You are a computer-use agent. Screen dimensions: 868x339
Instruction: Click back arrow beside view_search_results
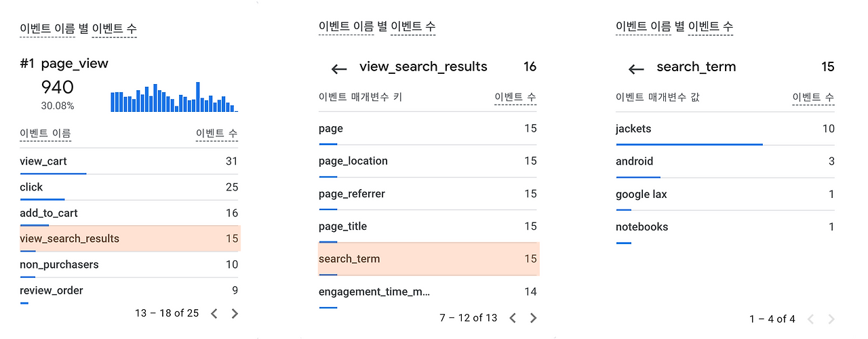click(x=339, y=68)
